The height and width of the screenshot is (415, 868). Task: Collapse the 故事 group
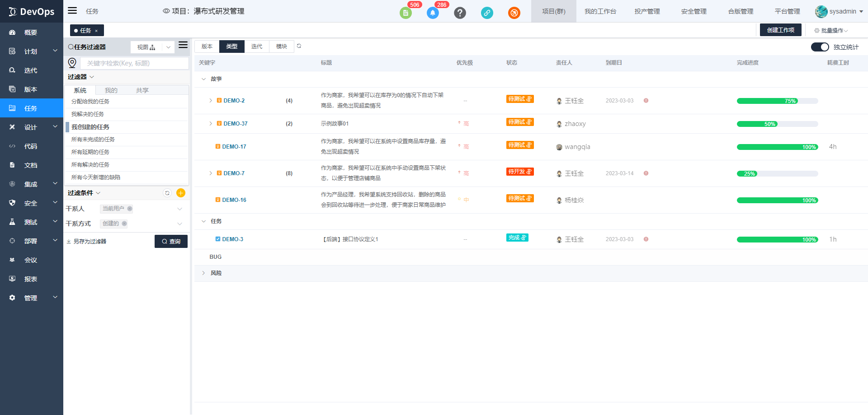click(203, 79)
